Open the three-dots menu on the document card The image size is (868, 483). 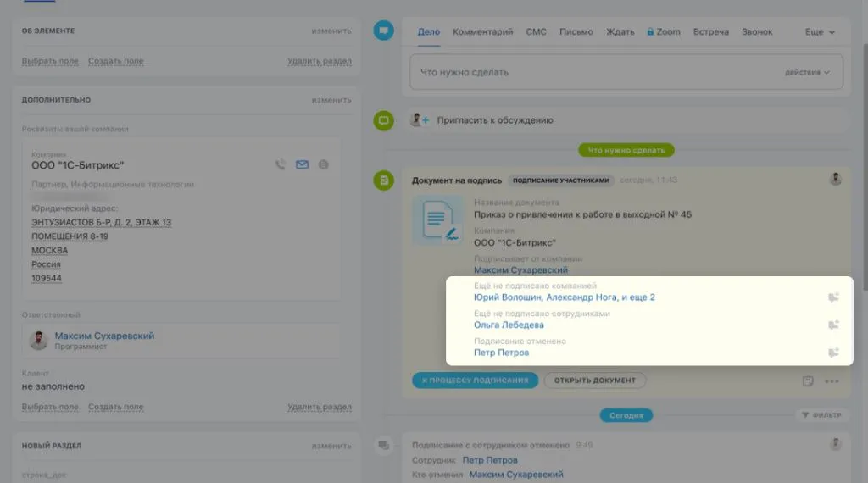(832, 380)
